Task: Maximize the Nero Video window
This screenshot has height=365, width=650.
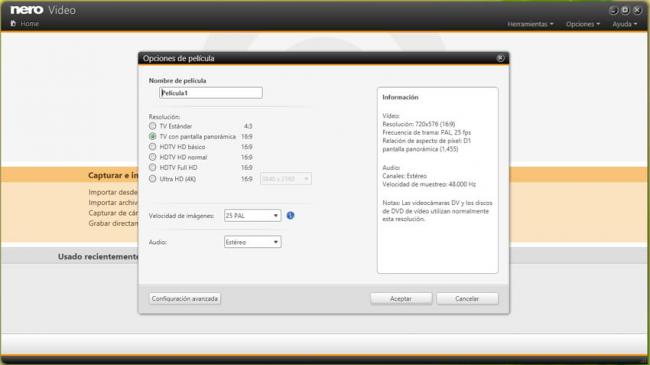Action: tap(626, 10)
